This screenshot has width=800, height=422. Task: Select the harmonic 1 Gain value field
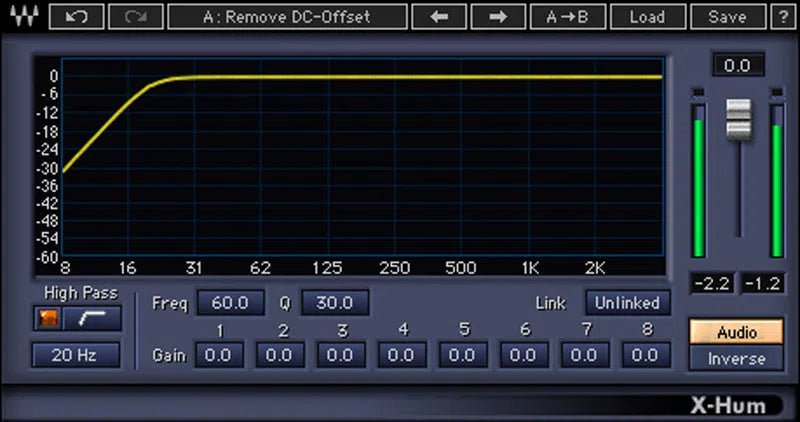219,354
